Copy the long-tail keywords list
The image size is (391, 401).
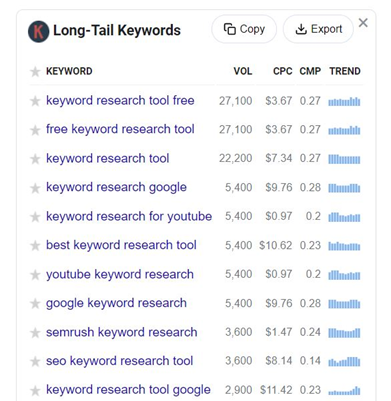click(x=244, y=29)
